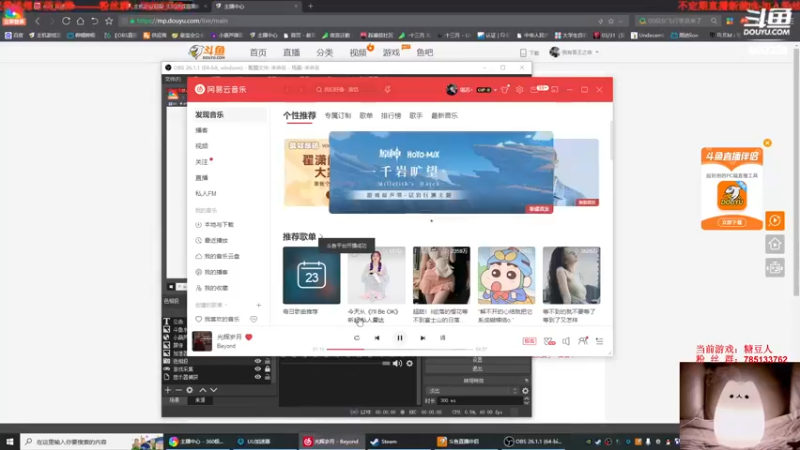Screen dimensions: 800x450
Task: Open 我喜欢的音乐 playlist
Action: pos(222,319)
